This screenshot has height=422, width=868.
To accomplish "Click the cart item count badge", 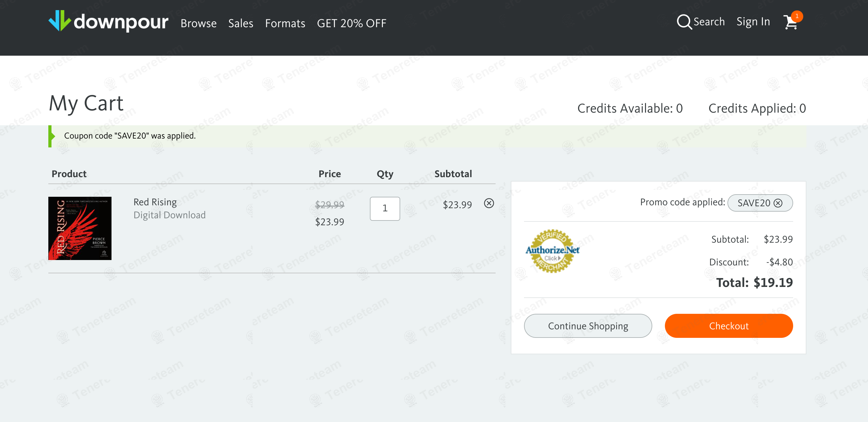I will pos(797,16).
